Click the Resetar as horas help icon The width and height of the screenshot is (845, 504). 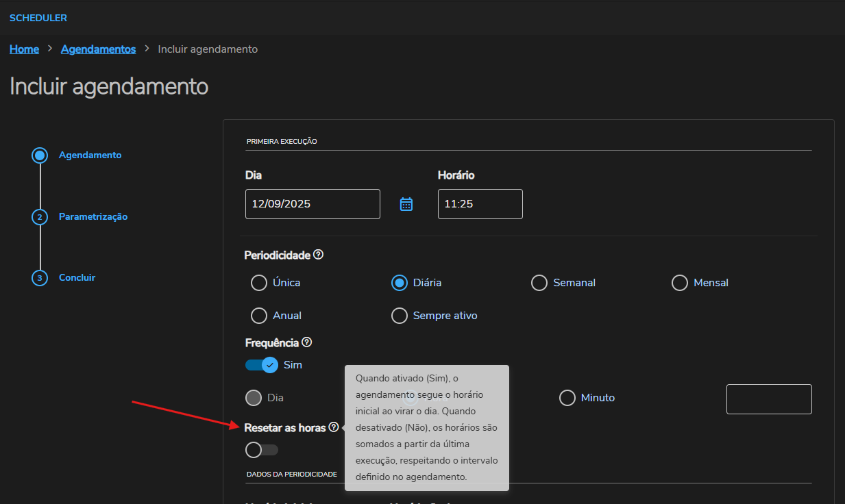(334, 427)
